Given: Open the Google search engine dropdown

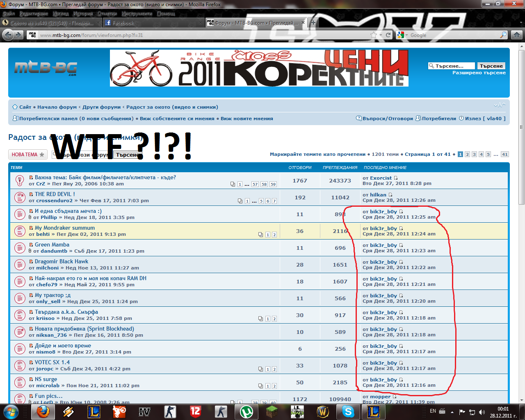Looking at the screenshot, I should (403, 35).
